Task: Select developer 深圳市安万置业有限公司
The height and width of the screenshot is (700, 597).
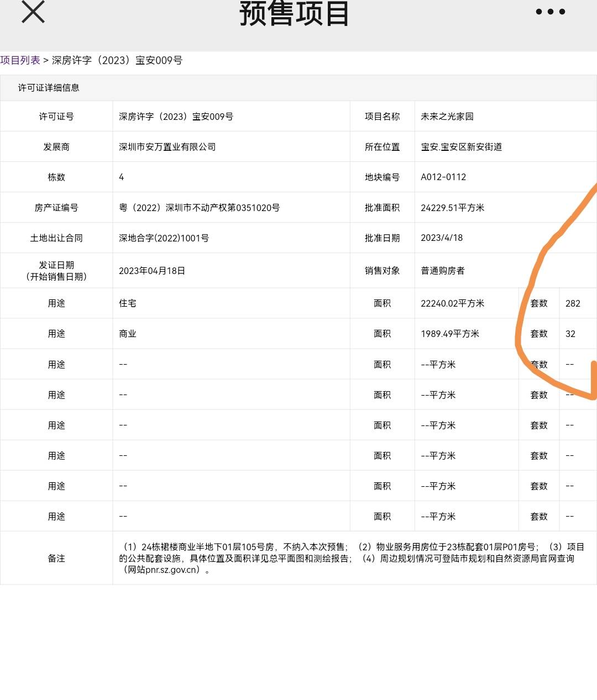Action: pyautogui.click(x=167, y=147)
